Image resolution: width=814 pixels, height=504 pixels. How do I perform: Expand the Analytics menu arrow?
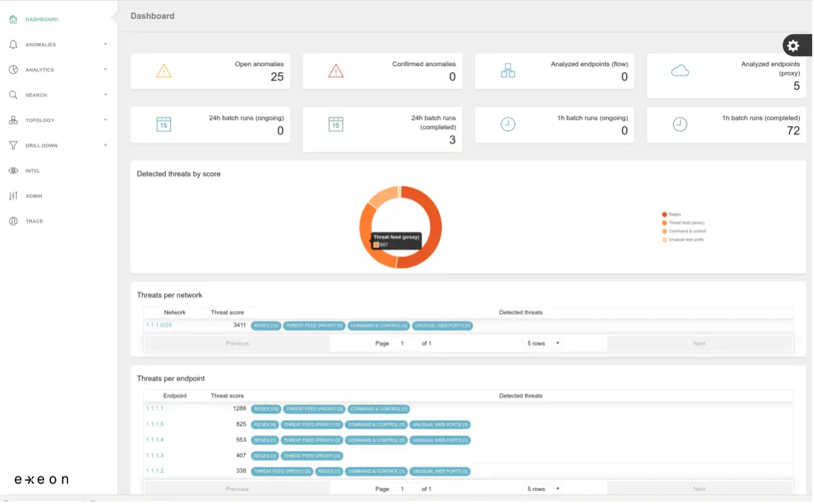point(106,69)
